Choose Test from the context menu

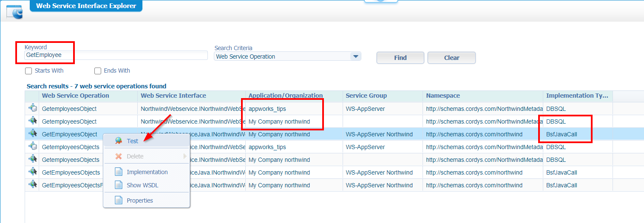132,141
